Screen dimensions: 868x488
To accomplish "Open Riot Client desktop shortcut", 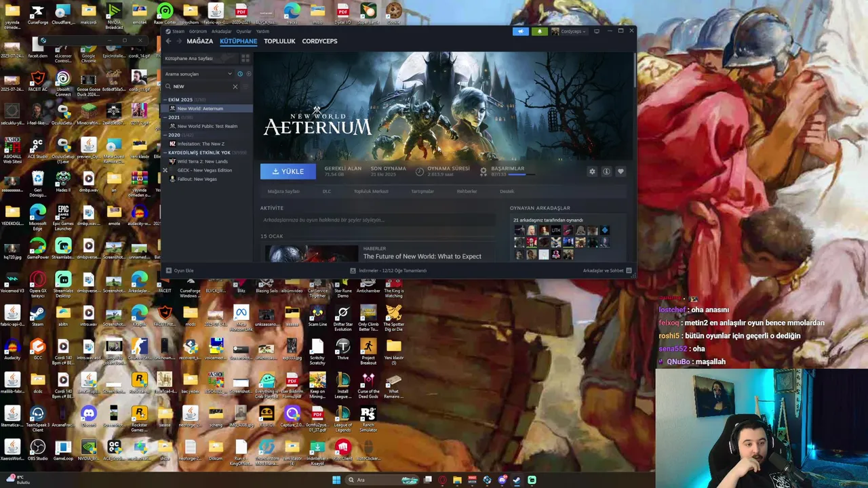I will click(x=342, y=450).
